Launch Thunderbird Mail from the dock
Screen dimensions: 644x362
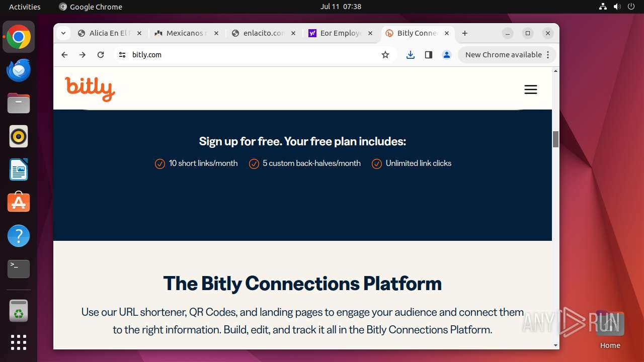[19, 70]
